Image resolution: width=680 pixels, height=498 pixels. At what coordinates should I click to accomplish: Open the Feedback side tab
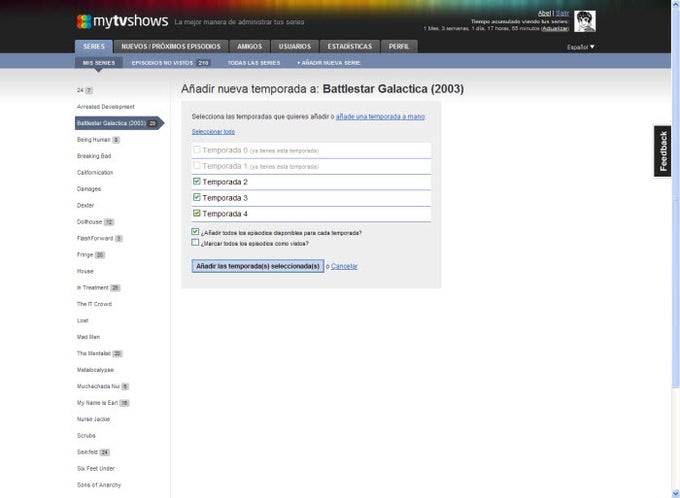(x=662, y=151)
